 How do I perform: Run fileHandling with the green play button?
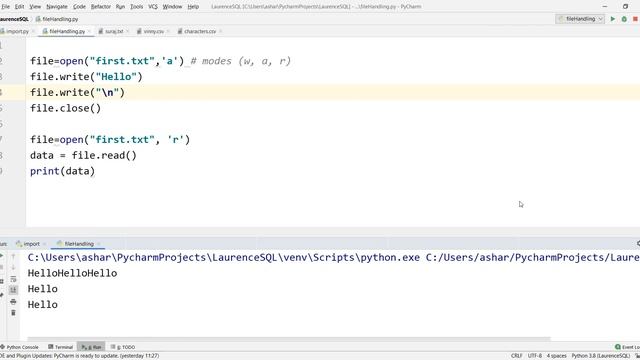coord(613,19)
